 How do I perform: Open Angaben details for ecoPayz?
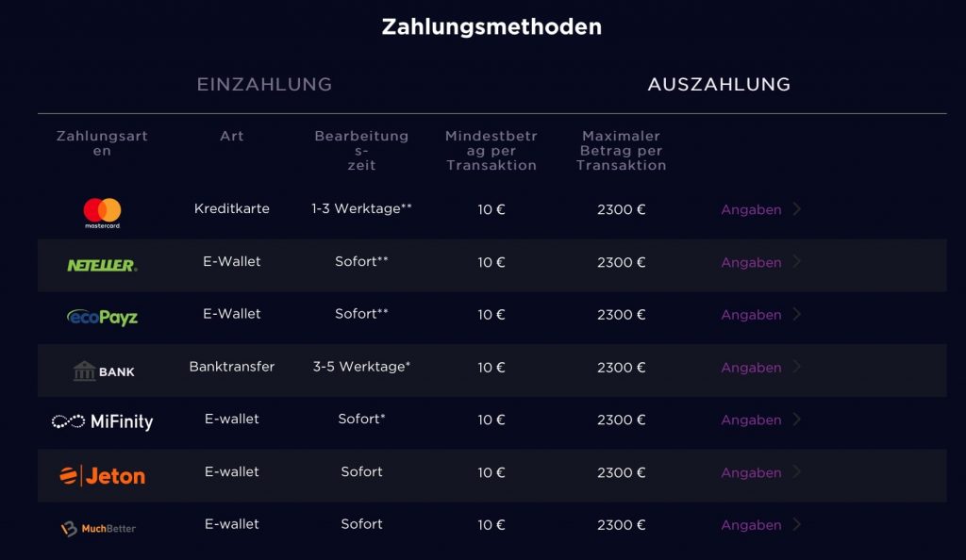click(751, 315)
